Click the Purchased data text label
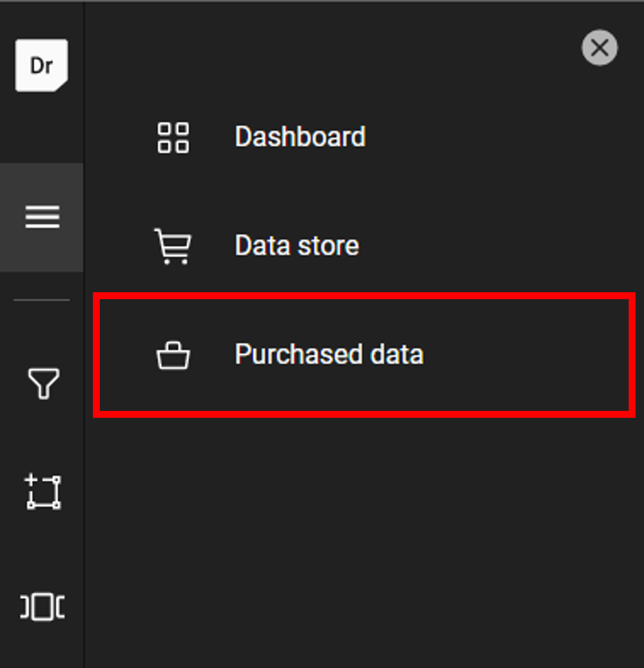The image size is (644, 668). (x=329, y=355)
